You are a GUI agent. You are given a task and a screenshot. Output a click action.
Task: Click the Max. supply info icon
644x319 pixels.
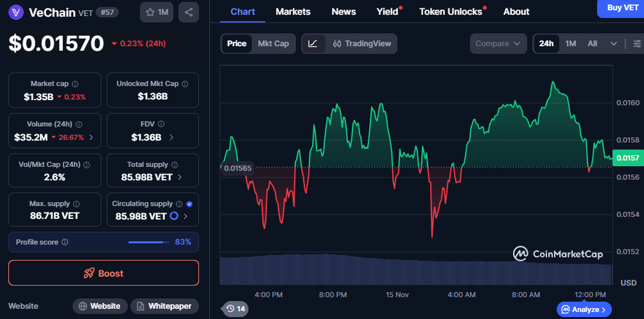pos(76,203)
